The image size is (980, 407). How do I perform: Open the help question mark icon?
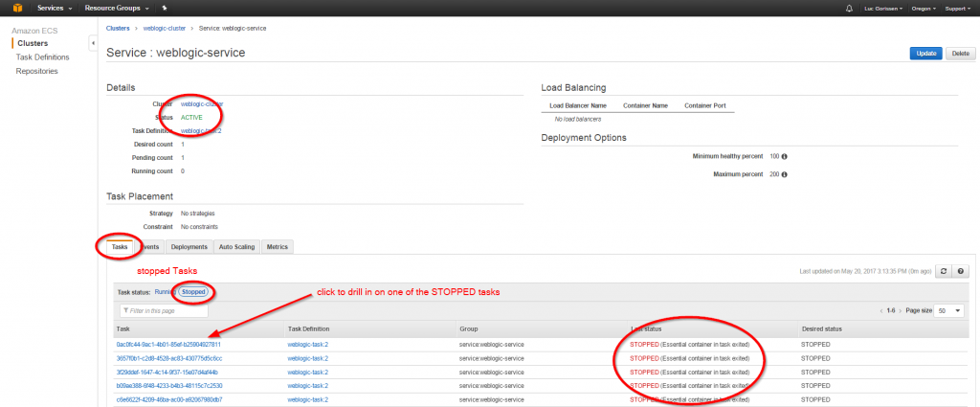pyautogui.click(x=960, y=272)
